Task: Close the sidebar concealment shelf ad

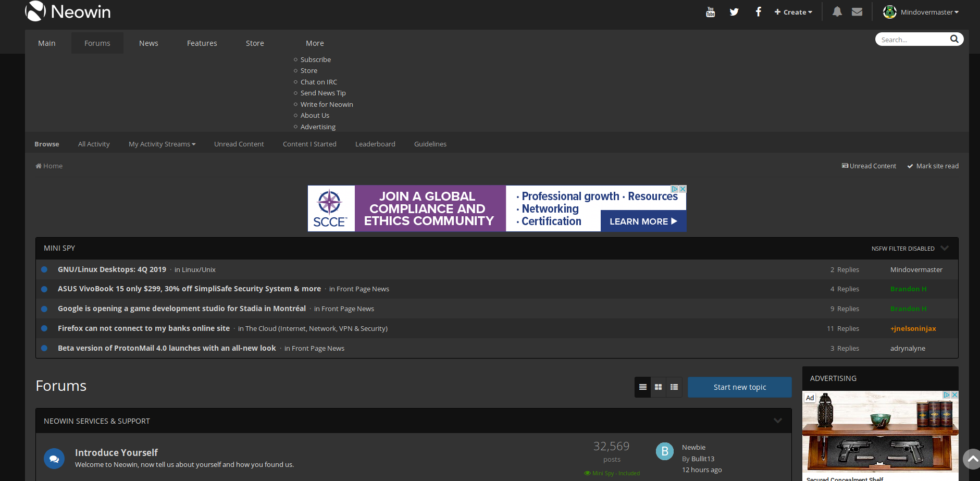Action: tap(954, 395)
